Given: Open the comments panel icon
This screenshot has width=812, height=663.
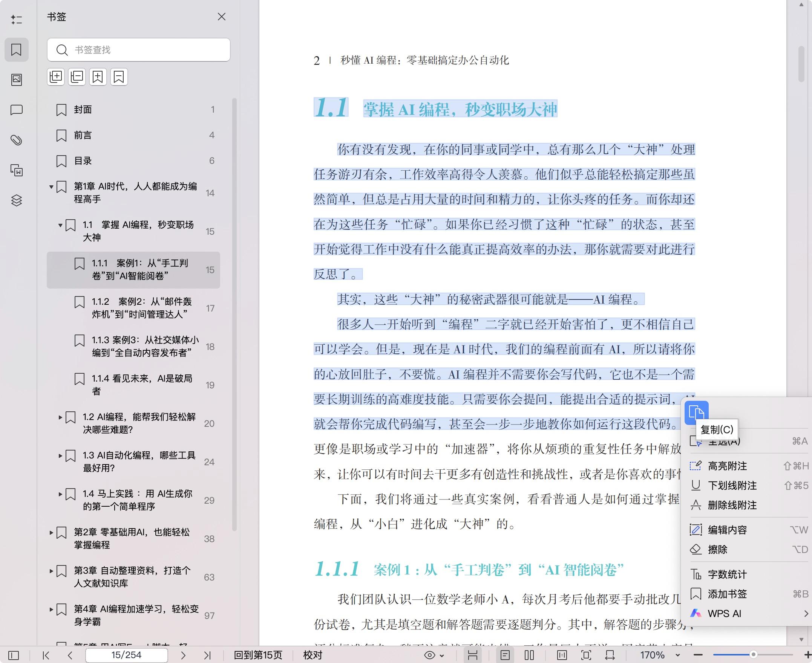Looking at the screenshot, I should [17, 110].
